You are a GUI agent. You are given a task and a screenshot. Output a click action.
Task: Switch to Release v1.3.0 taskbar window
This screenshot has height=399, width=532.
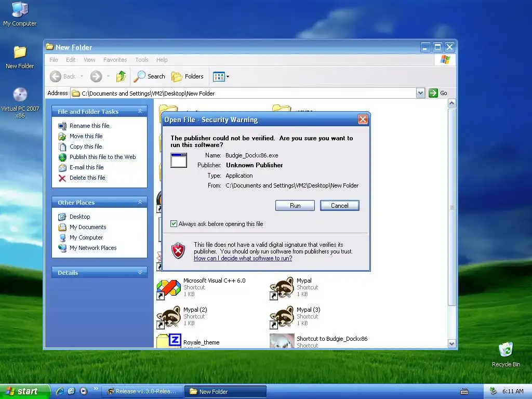click(142, 392)
